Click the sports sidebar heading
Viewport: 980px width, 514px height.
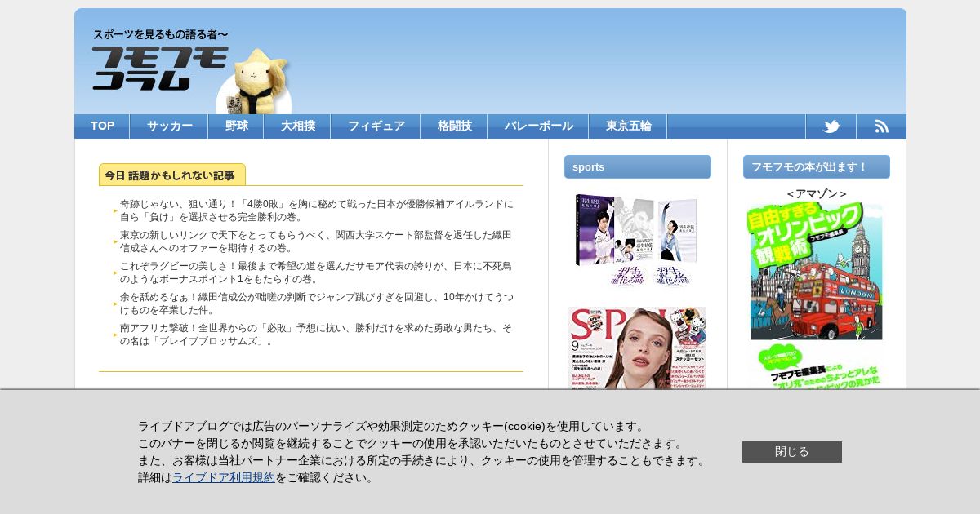638,167
